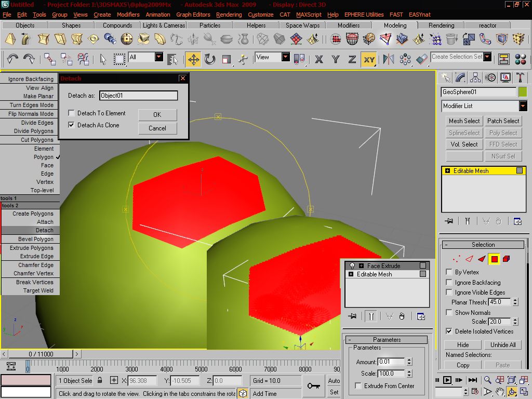The image size is (532, 399).
Task: Click the Mesh Select button
Action: point(464,121)
